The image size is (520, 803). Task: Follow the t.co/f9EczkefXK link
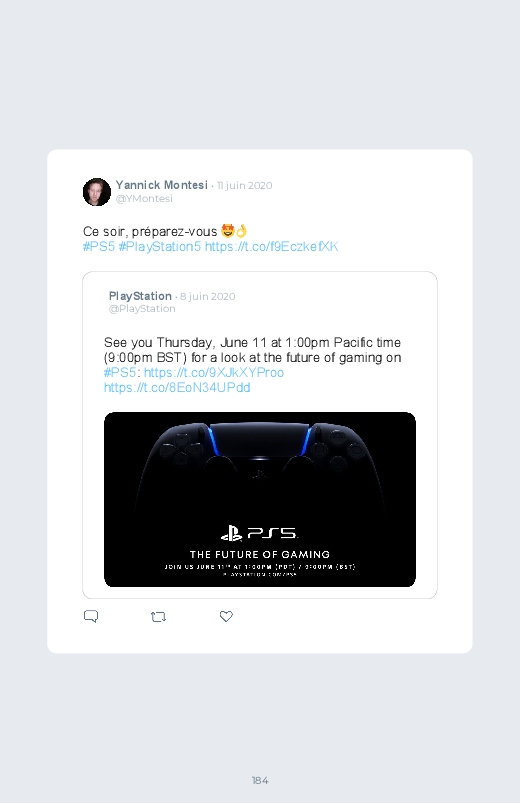pos(272,246)
